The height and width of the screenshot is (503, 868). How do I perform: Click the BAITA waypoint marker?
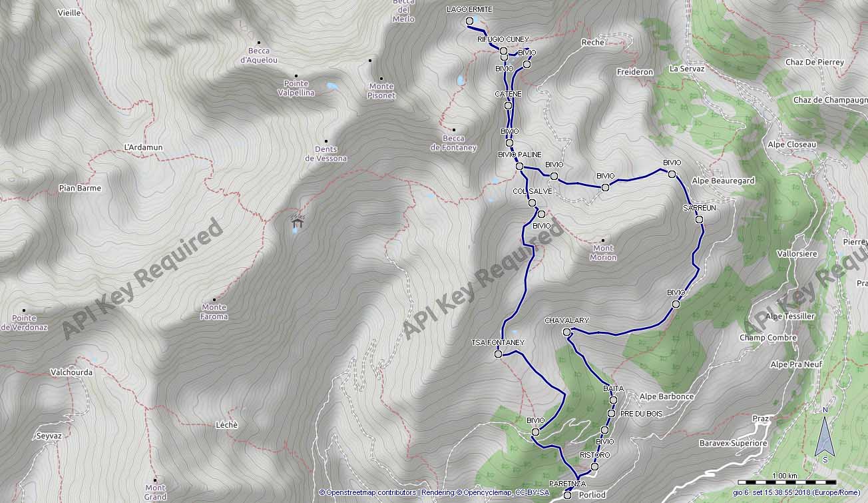pos(613,400)
